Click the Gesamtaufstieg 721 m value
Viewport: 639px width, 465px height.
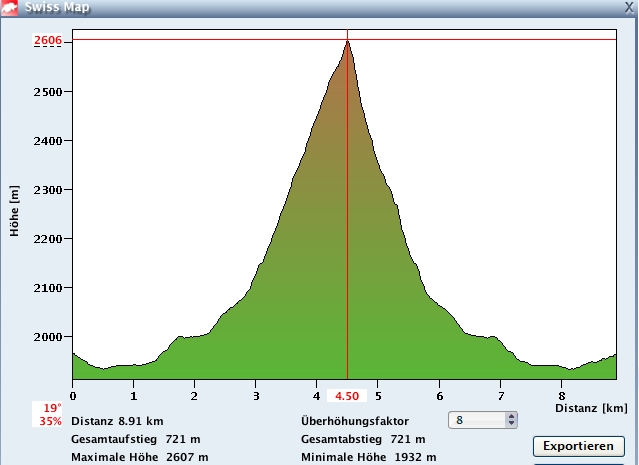click(x=136, y=439)
